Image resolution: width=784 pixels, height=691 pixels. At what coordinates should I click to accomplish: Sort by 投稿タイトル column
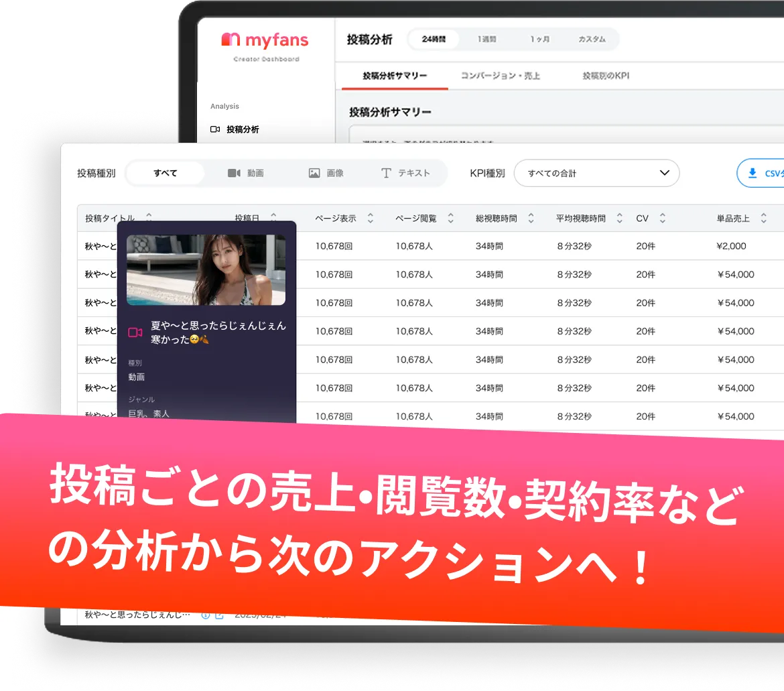(149, 217)
